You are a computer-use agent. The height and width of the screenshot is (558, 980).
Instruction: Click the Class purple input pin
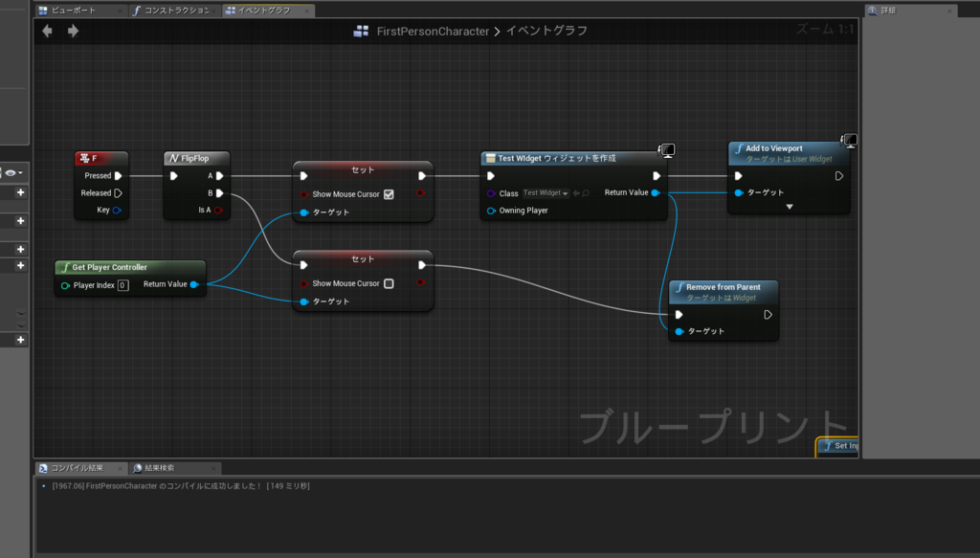pos(491,193)
